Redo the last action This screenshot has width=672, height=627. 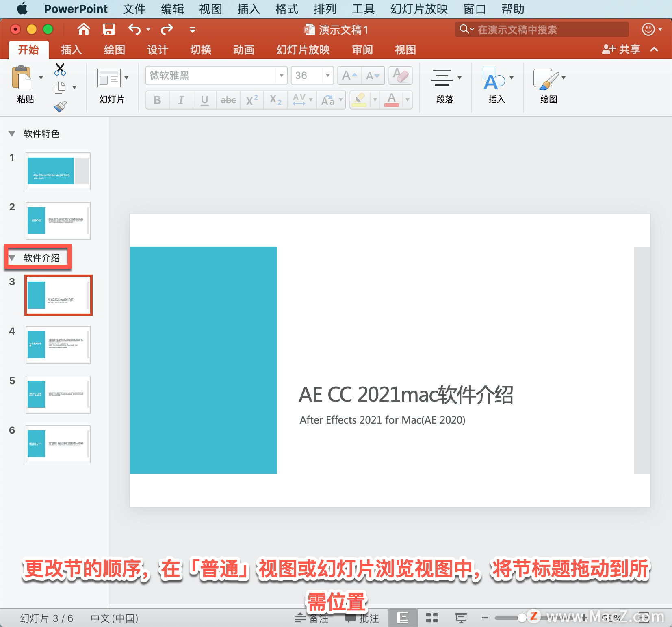pyautogui.click(x=167, y=29)
